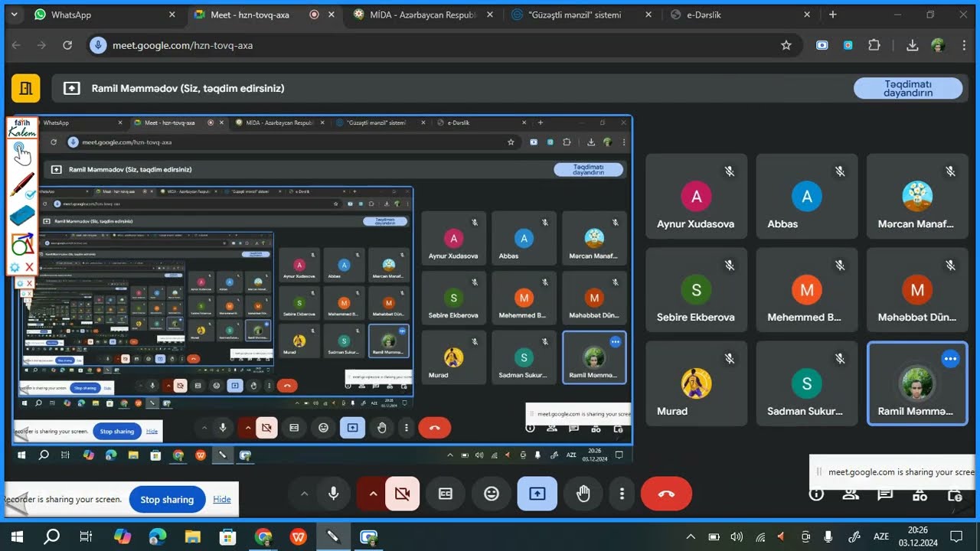Bookmark this page with the main address bar star
The width and height of the screenshot is (980, 551).
(x=786, y=45)
